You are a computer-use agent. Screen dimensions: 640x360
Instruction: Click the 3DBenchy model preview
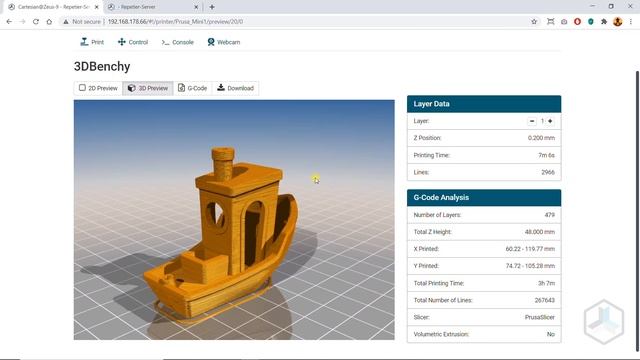(x=234, y=220)
